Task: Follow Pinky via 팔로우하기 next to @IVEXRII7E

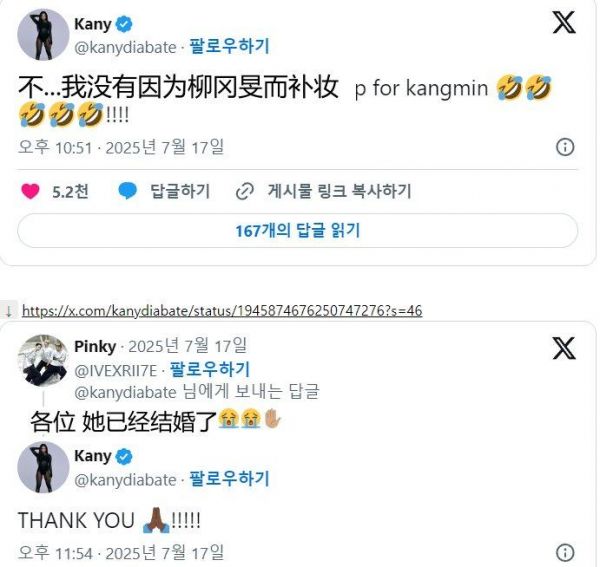Action: (x=210, y=370)
